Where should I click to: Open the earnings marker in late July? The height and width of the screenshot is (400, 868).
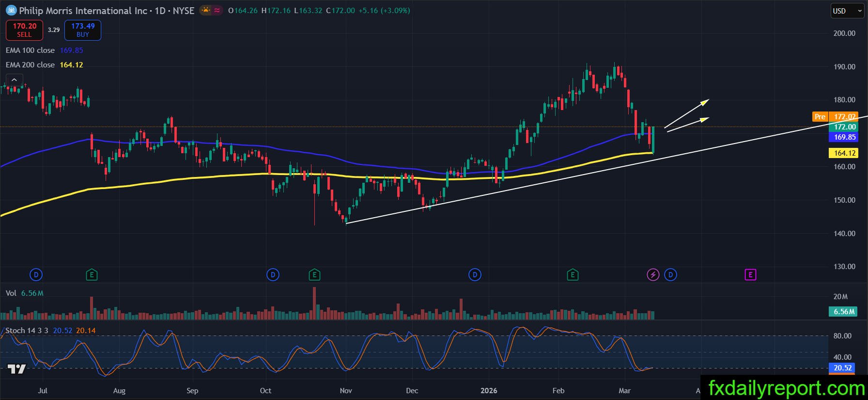(92, 275)
